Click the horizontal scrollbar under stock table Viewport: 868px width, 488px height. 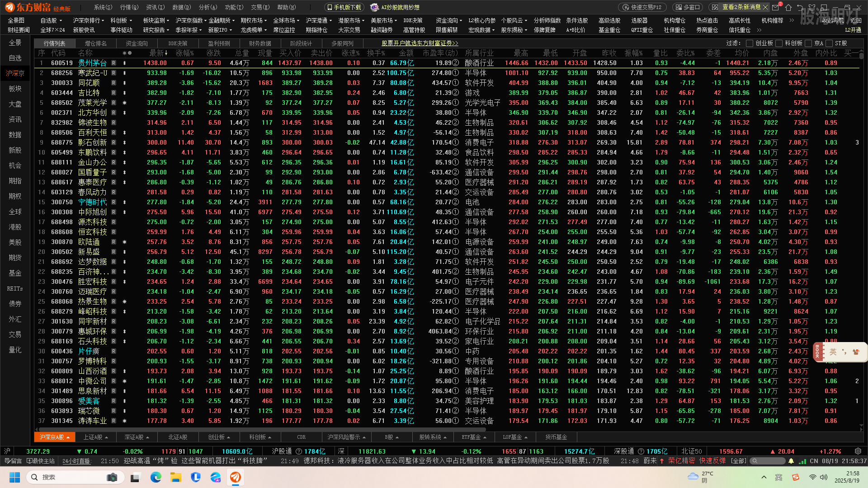pos(262,429)
